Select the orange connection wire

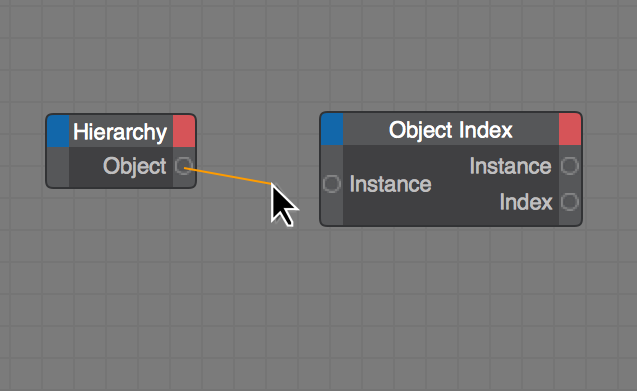tap(228, 176)
